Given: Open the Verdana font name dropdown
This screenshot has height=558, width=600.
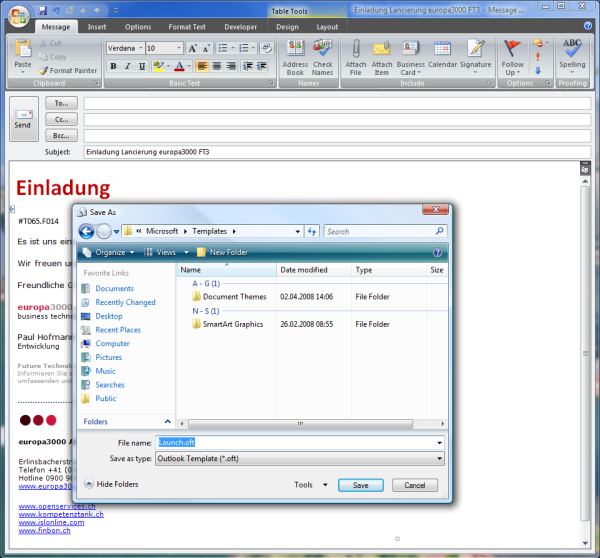Looking at the screenshot, I should [141, 48].
